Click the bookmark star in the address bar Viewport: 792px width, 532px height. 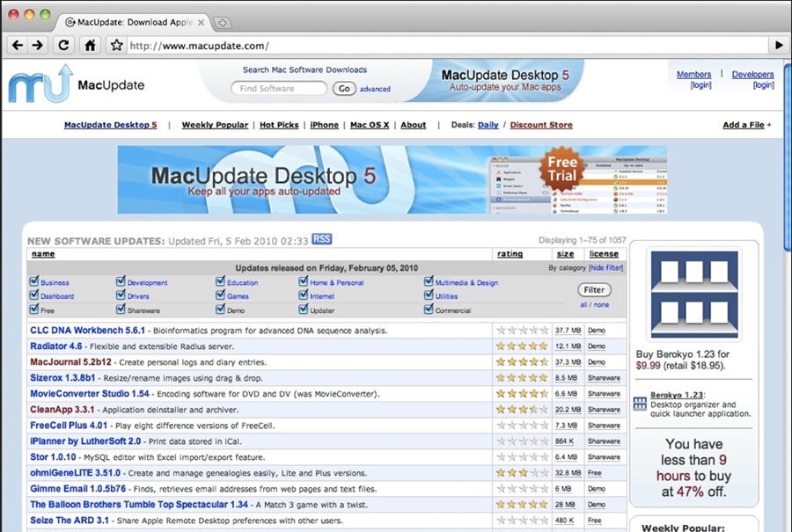(x=118, y=44)
